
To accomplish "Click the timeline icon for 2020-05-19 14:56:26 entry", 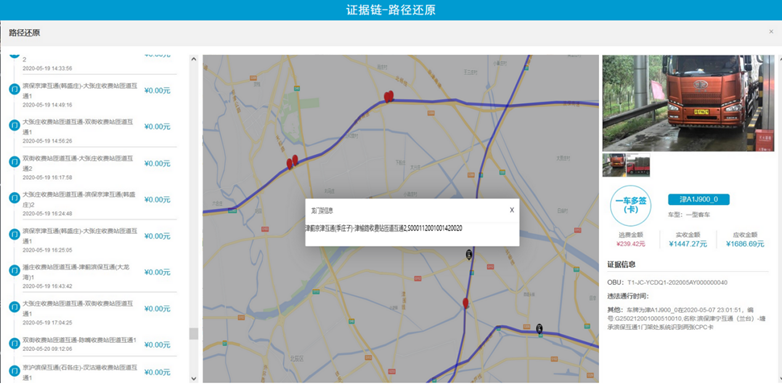I will pos(15,125).
